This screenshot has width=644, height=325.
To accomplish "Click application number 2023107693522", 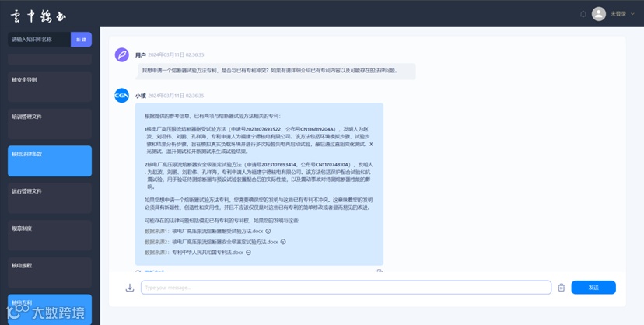I will (x=261, y=129).
